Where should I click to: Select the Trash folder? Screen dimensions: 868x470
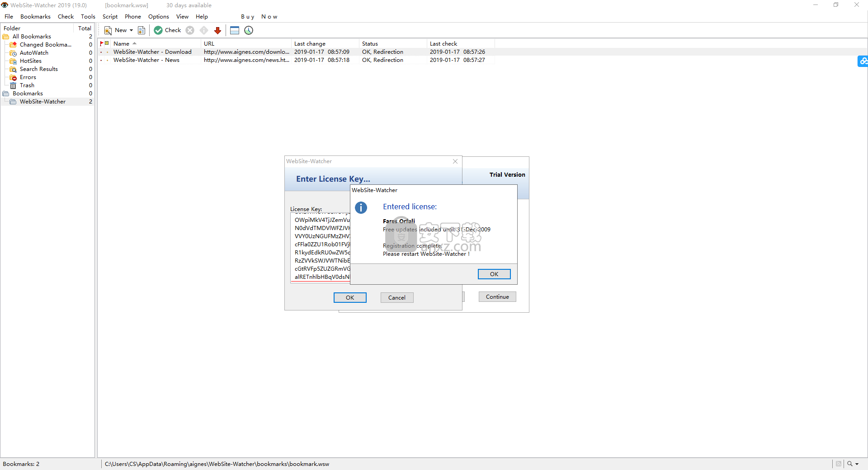coord(27,85)
